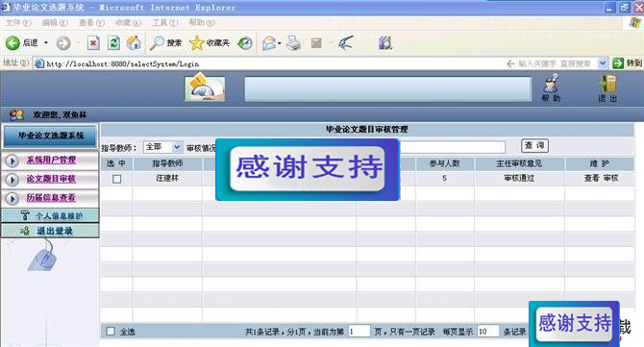The image size is (644, 347).
Task: Click the 每页显示 records-per-page field
Action: 488,331
